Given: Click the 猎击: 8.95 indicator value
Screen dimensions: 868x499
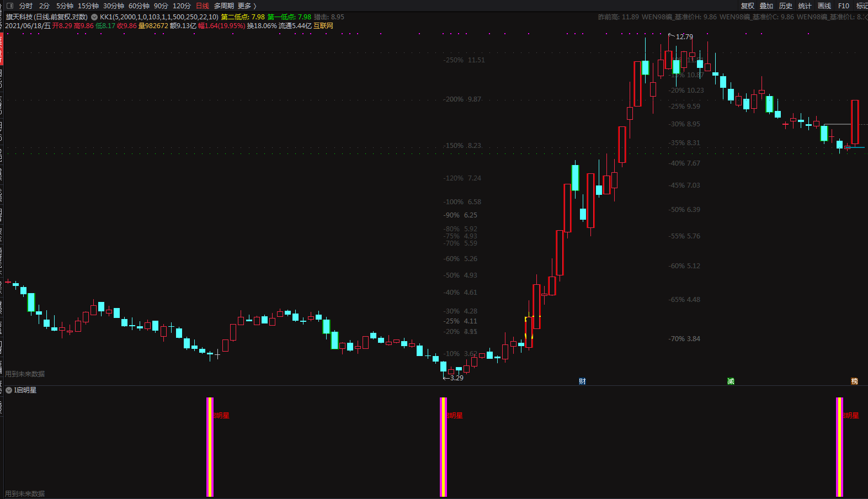Looking at the screenshot, I should [329, 17].
